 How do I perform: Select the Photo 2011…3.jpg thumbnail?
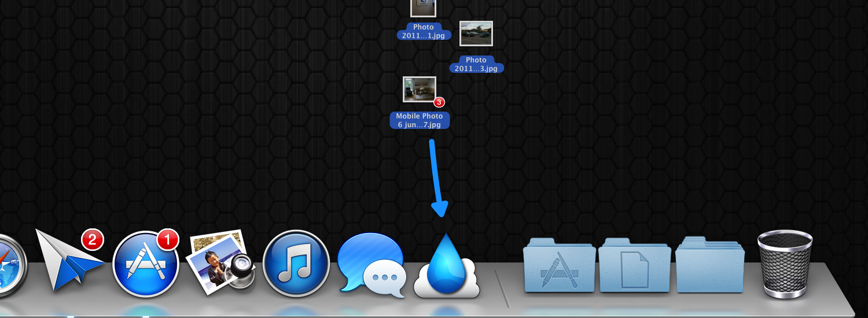(476, 34)
